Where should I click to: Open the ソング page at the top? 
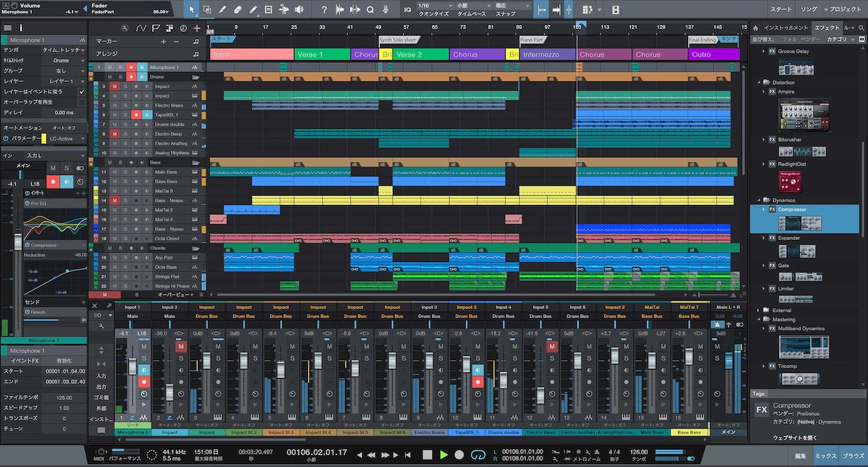click(809, 9)
